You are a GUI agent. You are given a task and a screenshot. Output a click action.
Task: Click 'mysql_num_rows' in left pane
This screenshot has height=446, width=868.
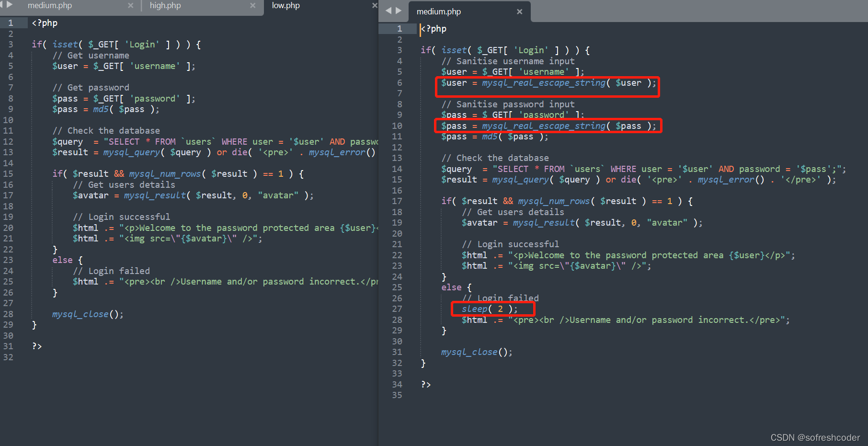(165, 174)
